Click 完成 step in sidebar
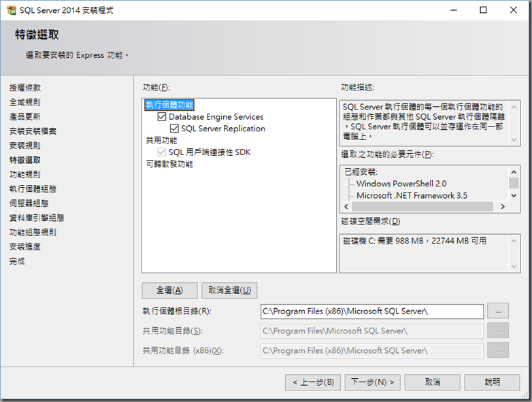 pos(17,261)
